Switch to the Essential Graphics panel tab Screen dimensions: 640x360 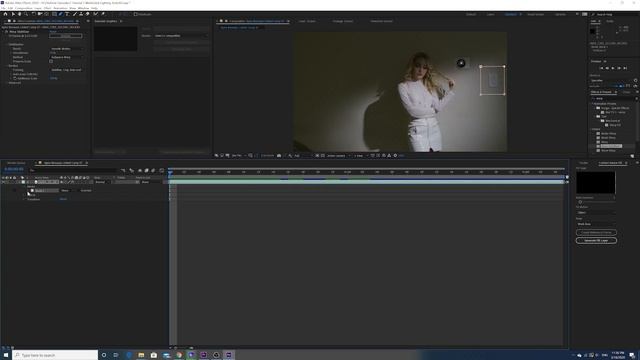[106, 21]
